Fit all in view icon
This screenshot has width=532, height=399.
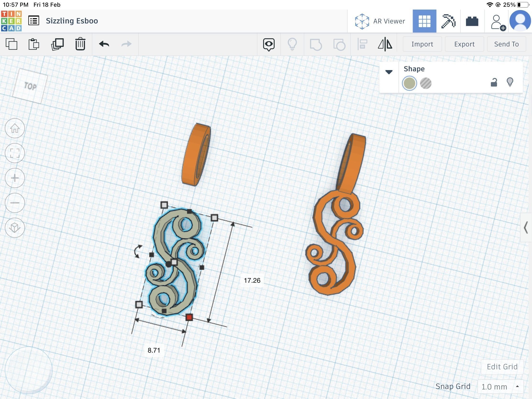pyautogui.click(x=15, y=153)
